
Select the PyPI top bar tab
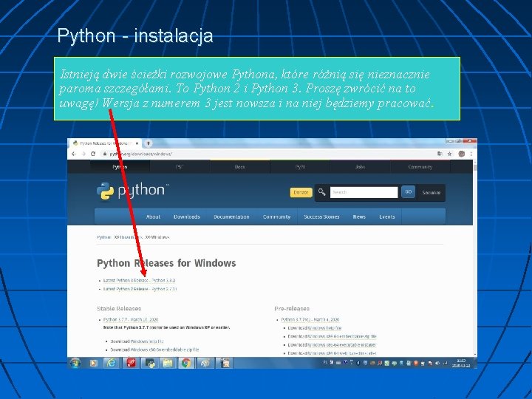[x=300, y=166]
